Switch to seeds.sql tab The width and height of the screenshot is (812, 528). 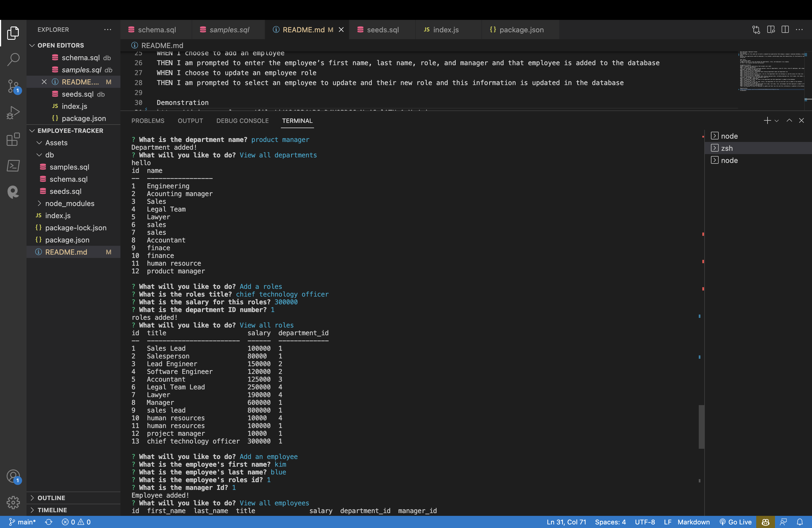coord(382,30)
